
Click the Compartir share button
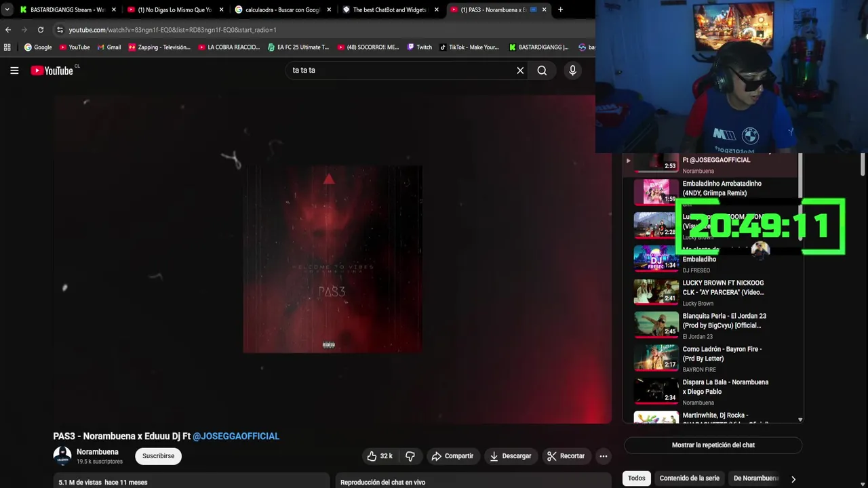coord(452,456)
